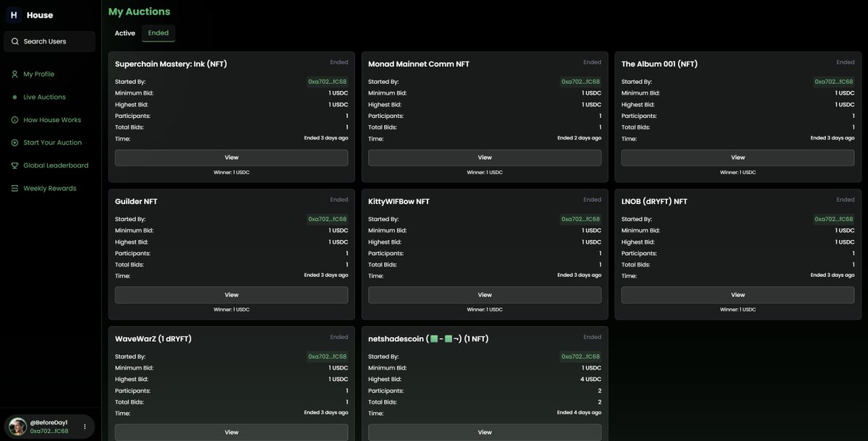The width and height of the screenshot is (868, 441).
Task: Click starter address in Monad Mainnet card
Action: pos(581,82)
